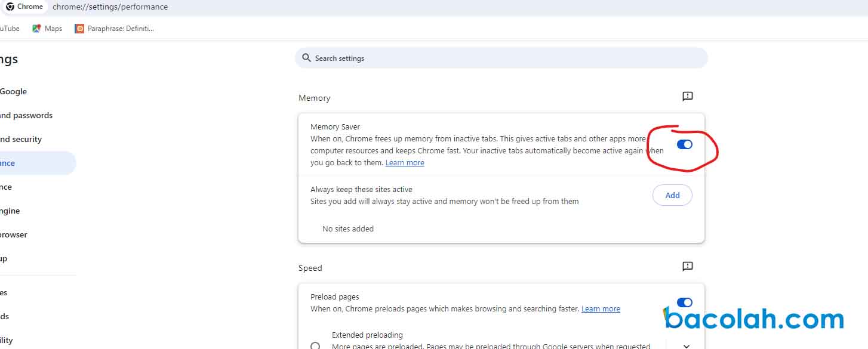The height and width of the screenshot is (349, 868).
Task: Open the YouTube bookmark
Action: [9, 28]
